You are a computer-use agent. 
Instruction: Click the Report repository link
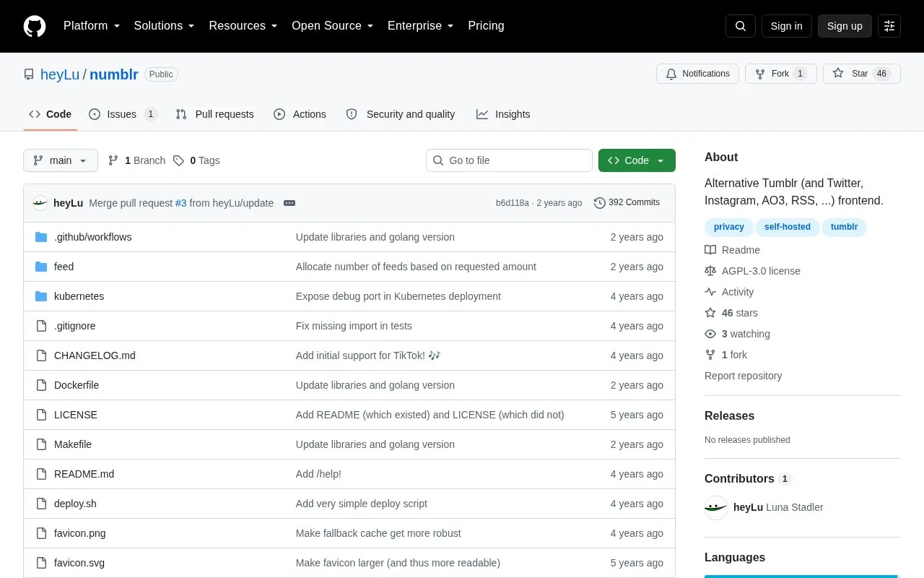[x=743, y=376]
